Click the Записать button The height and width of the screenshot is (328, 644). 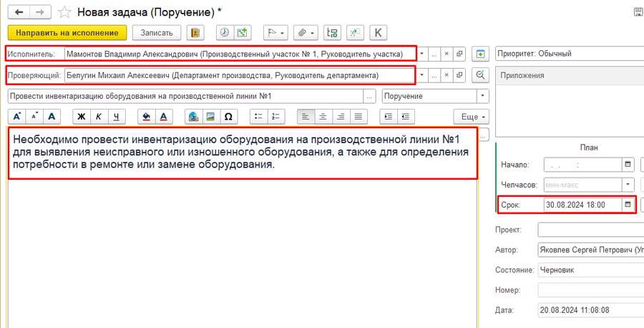[x=157, y=33]
